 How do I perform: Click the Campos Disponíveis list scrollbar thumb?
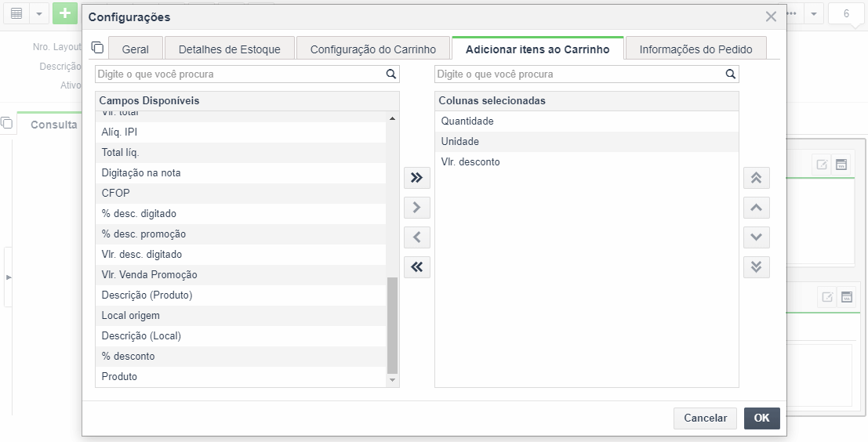coord(393,325)
